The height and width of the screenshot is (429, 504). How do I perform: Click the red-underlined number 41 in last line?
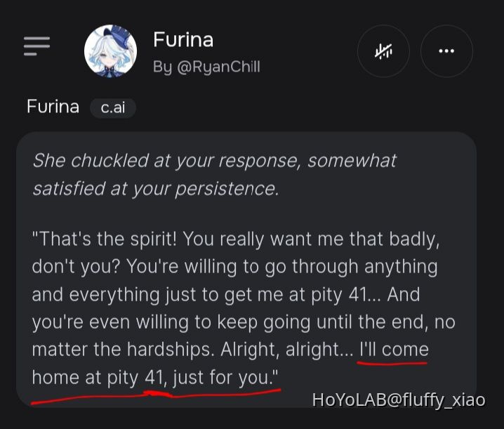coord(154,378)
